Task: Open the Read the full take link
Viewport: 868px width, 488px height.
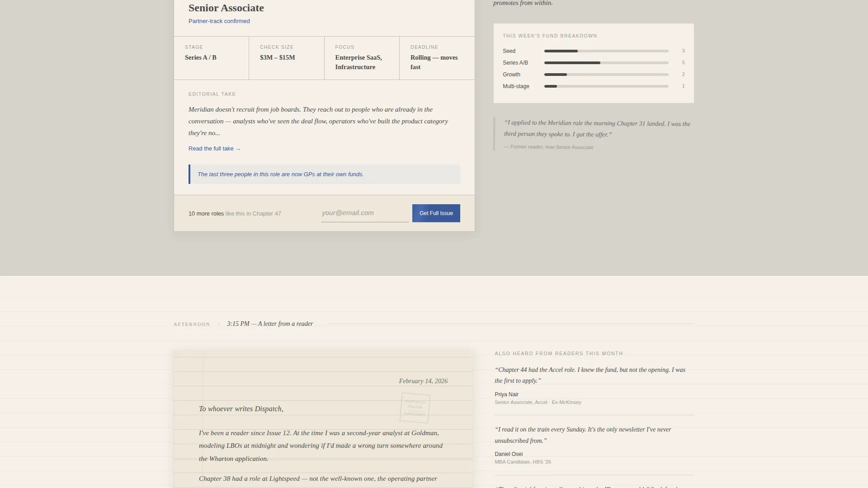Action: point(214,149)
